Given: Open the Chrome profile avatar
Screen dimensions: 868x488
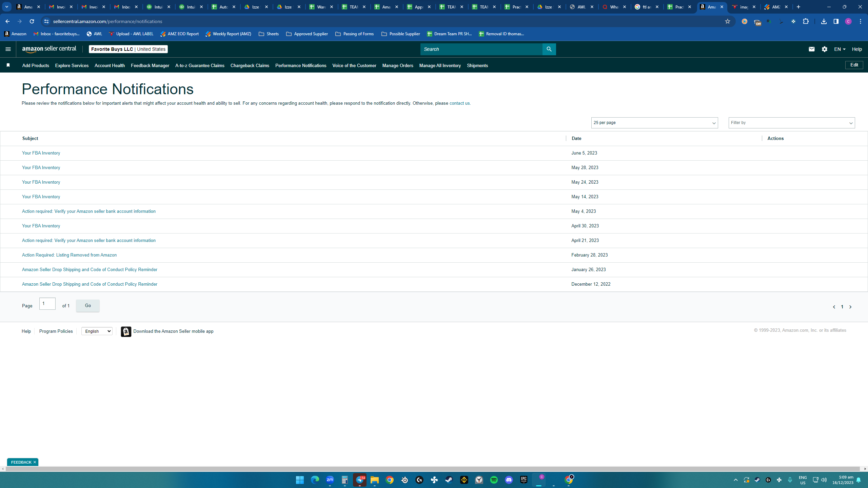Looking at the screenshot, I should pyautogui.click(x=848, y=21).
